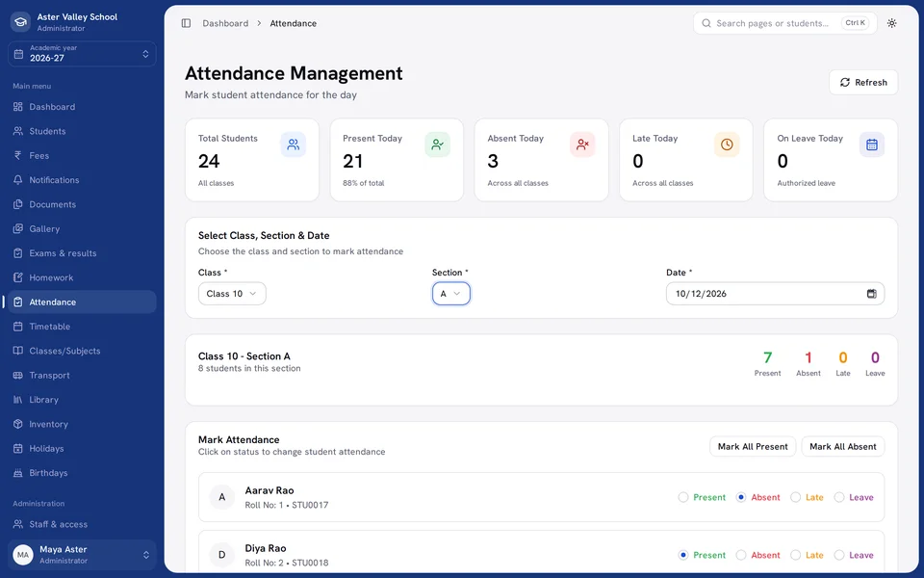
Task: Click the Staff & access users icon
Action: point(18,524)
